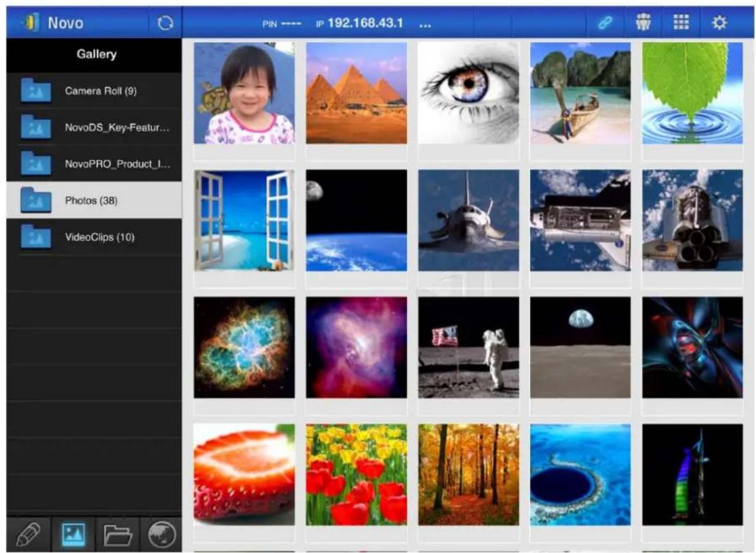The image size is (756, 553).
Task: Click the PIN ---- field
Action: tap(282, 24)
